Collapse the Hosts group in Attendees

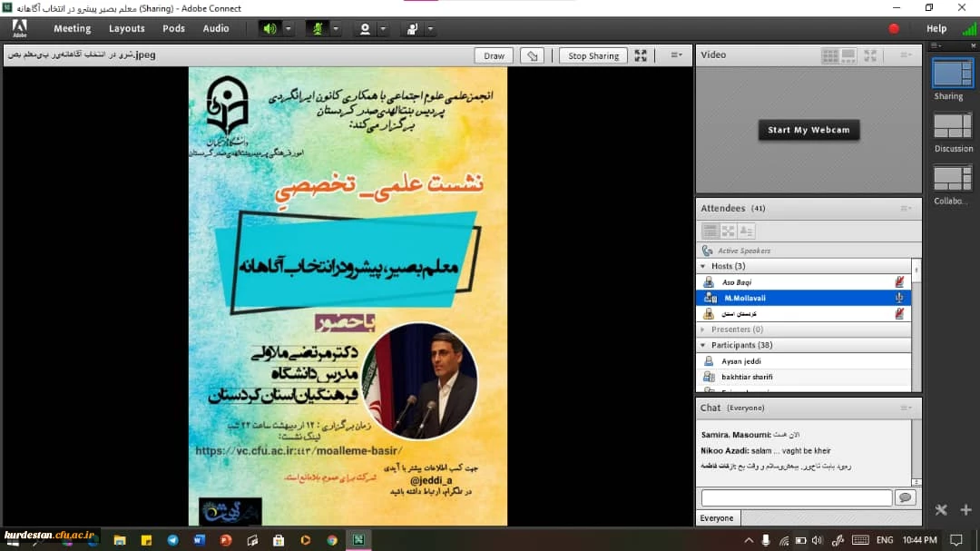click(704, 266)
